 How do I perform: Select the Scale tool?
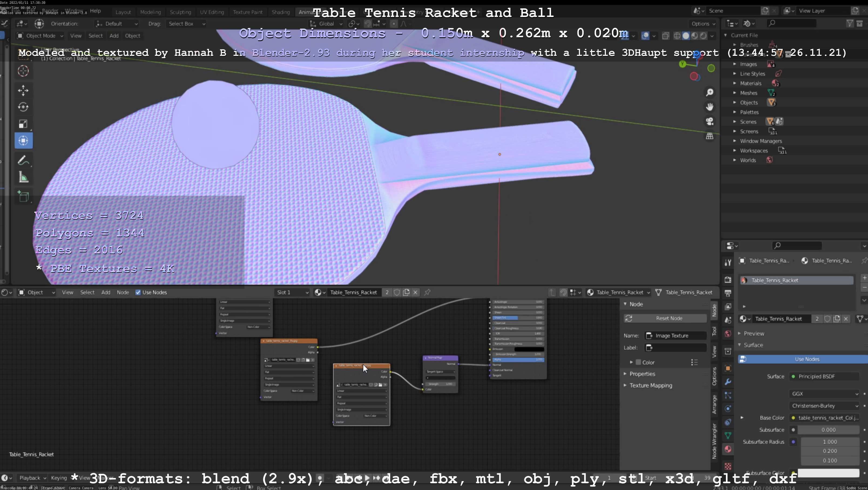click(x=23, y=124)
